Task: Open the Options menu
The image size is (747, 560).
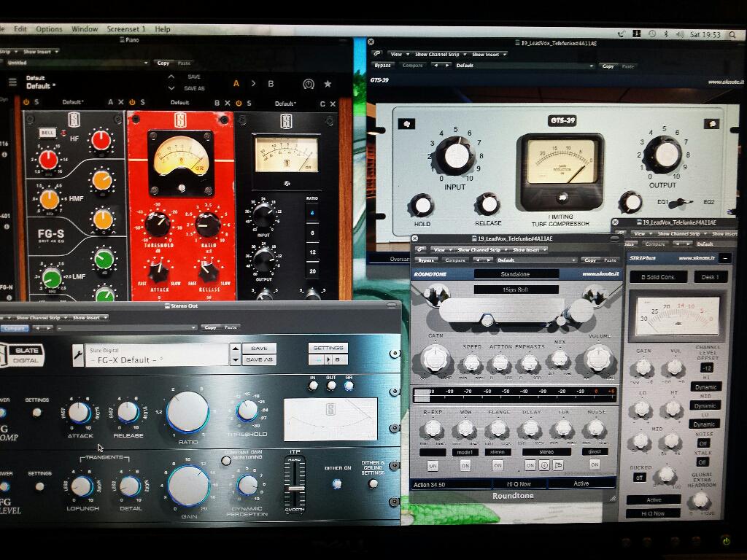Action: pyautogui.click(x=49, y=29)
